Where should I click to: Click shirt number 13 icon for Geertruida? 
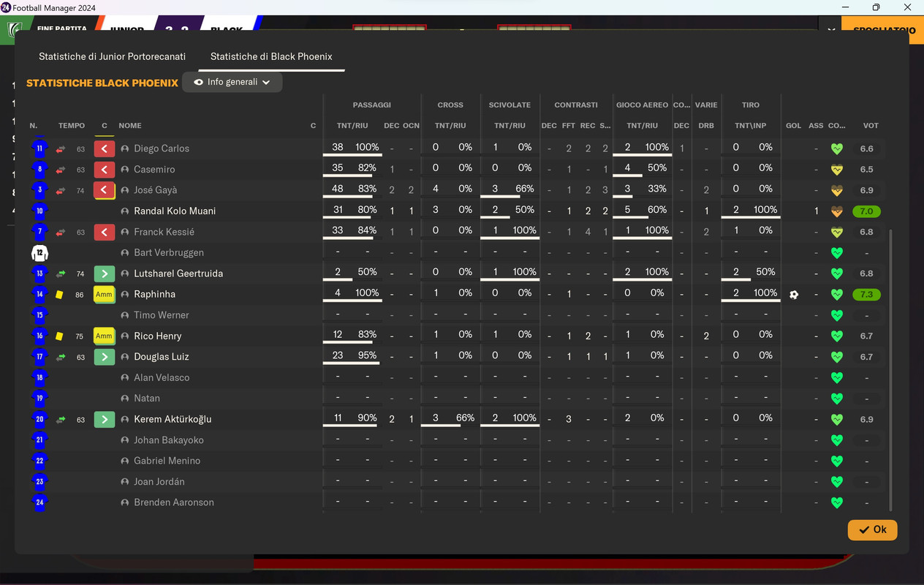click(39, 273)
